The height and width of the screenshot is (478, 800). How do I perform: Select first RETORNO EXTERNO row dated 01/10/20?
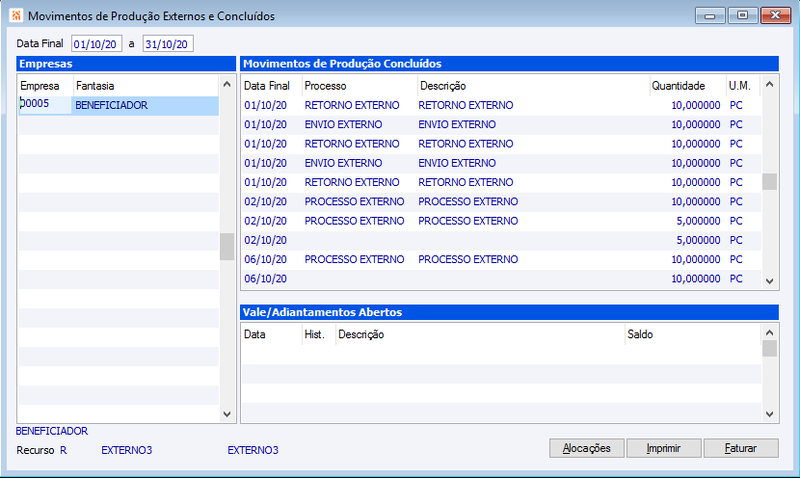(502, 105)
